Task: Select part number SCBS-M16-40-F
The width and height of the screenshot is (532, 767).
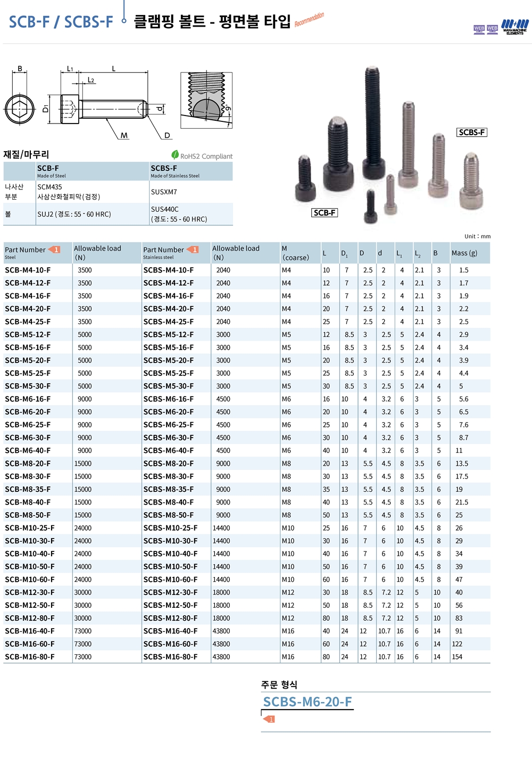Action: tap(170, 631)
